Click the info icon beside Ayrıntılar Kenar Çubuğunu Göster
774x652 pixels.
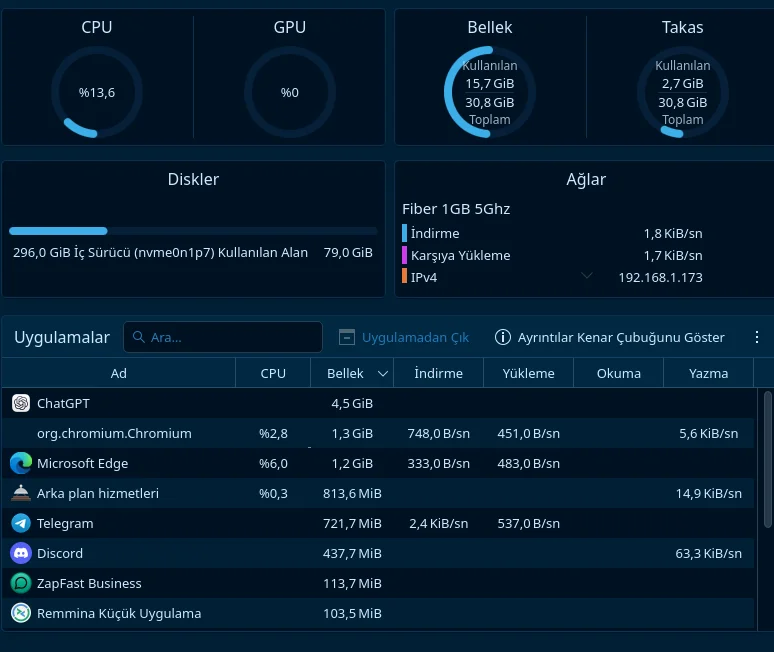pyautogui.click(x=503, y=337)
